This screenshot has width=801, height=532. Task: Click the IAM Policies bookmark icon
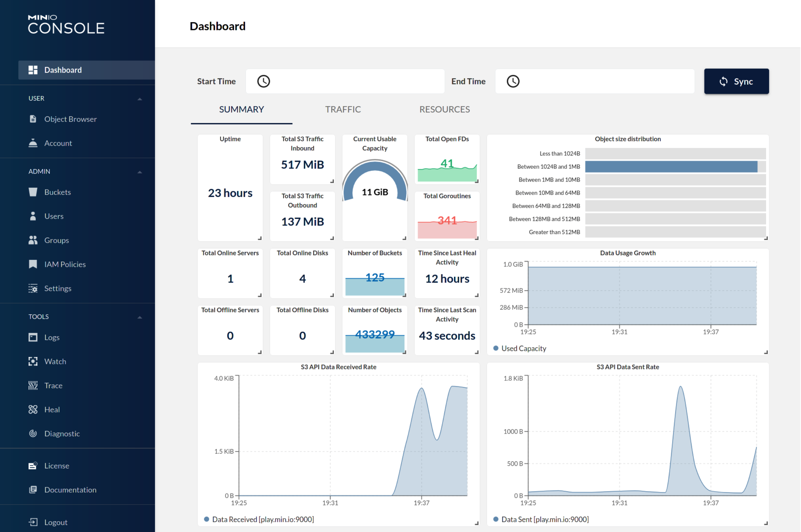33,264
